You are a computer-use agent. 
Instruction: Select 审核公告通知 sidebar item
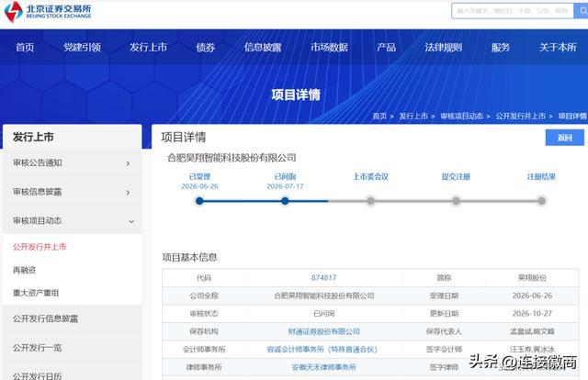72,163
